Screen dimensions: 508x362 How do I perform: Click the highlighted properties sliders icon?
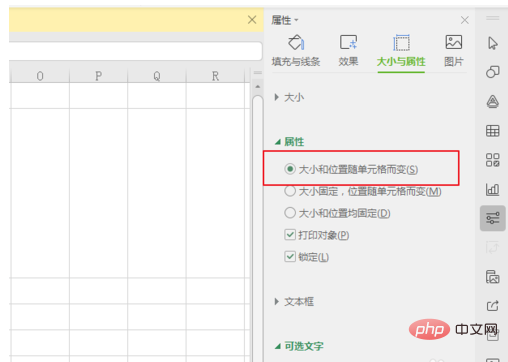493,218
